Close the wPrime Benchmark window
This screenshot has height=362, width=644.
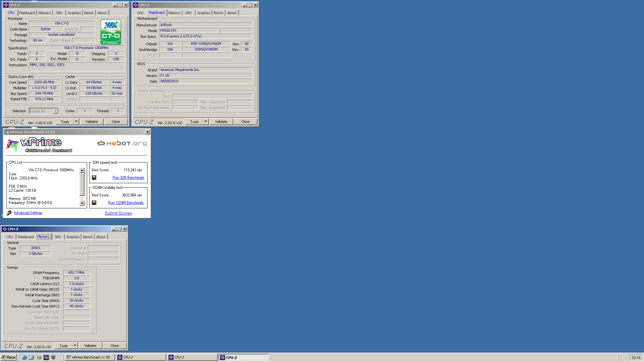(x=147, y=132)
